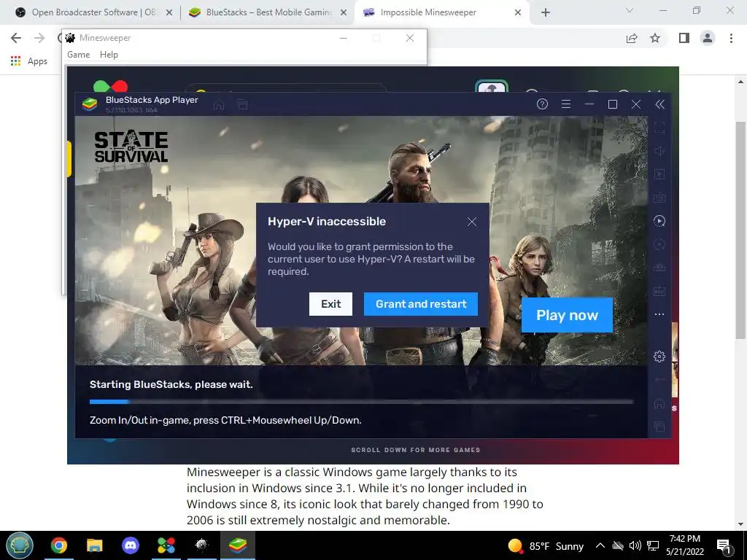Expand hidden system tray icons
747x560 pixels.
point(600,545)
